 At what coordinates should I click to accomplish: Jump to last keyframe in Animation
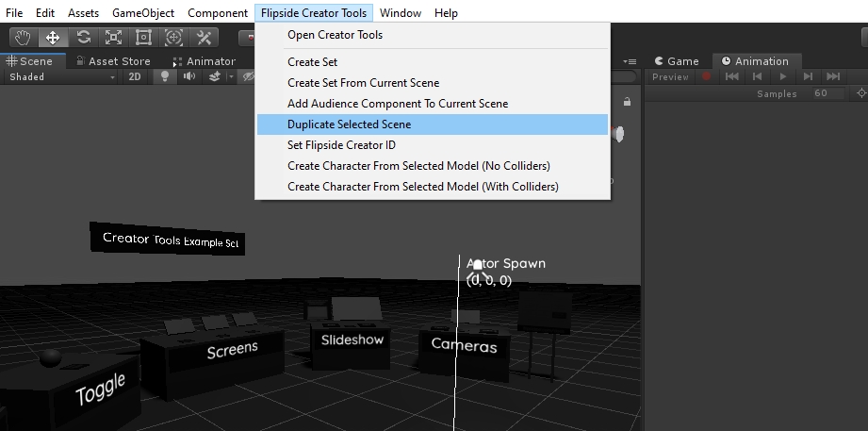coord(833,76)
